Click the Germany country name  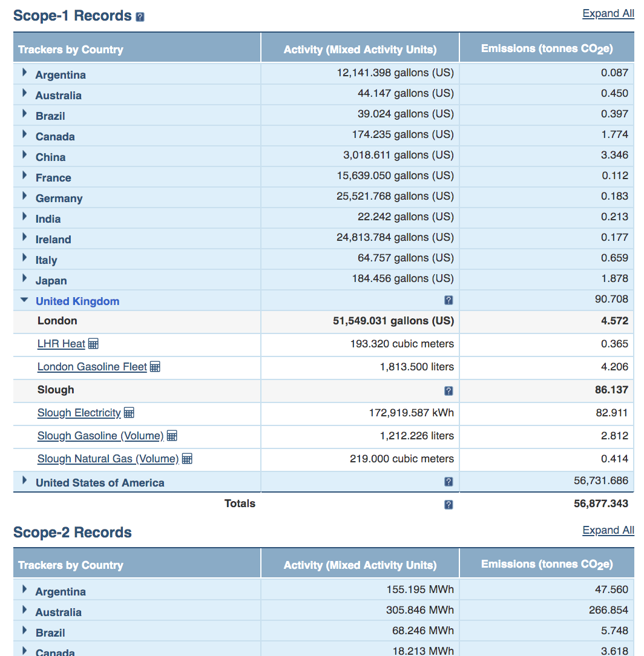[59, 198]
